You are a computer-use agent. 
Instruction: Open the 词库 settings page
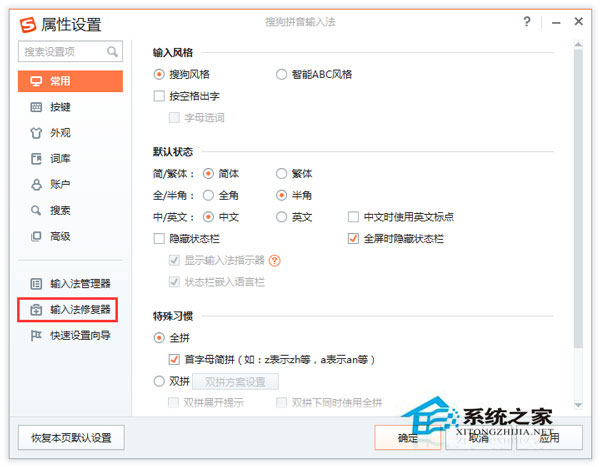pos(70,159)
